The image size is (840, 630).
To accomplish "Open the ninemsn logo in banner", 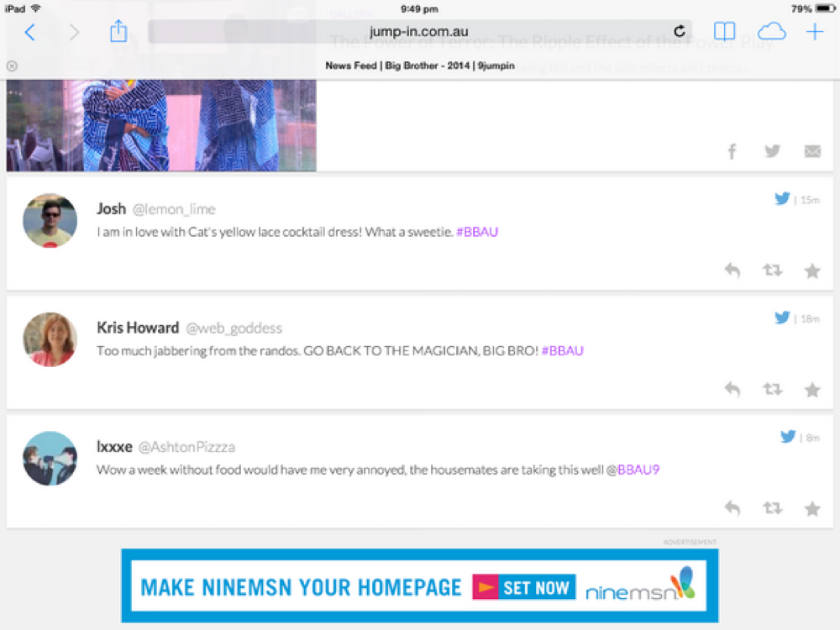I will pyautogui.click(x=639, y=585).
